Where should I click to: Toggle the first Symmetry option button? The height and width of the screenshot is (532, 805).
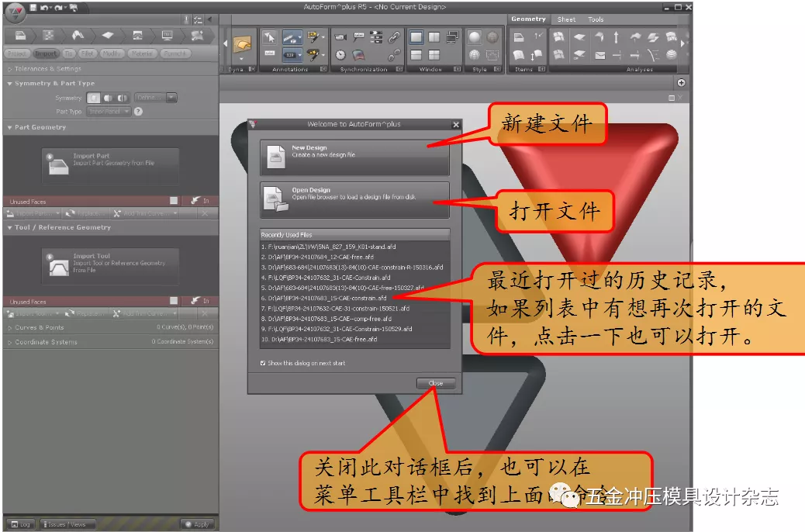pos(95,97)
